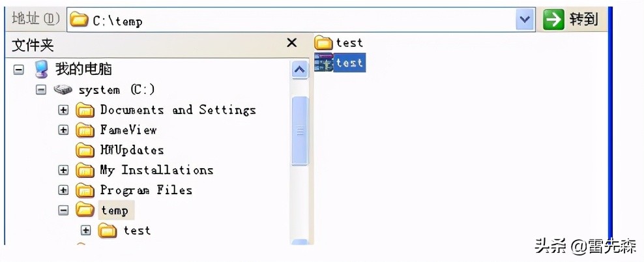This screenshot has width=644, height=262.
Task: Expand the Documents and Settings node
Action: (x=63, y=110)
